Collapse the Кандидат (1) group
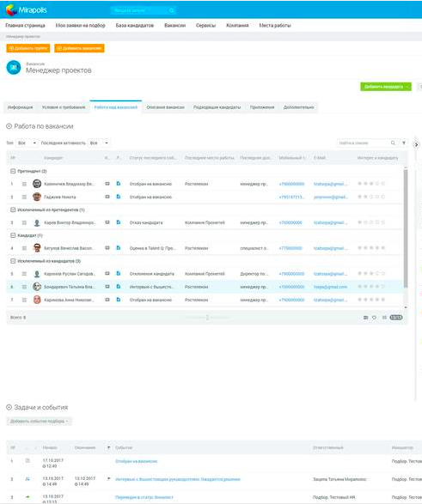This screenshot has width=422, height=504. pyautogui.click(x=13, y=235)
